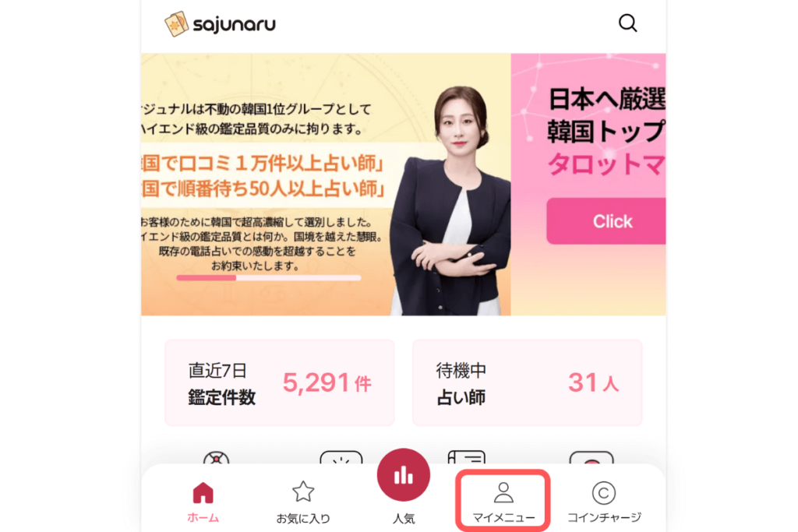The image size is (798, 532).
Task: Tap the partially hidden scroll document category icon
Action: click(x=467, y=456)
